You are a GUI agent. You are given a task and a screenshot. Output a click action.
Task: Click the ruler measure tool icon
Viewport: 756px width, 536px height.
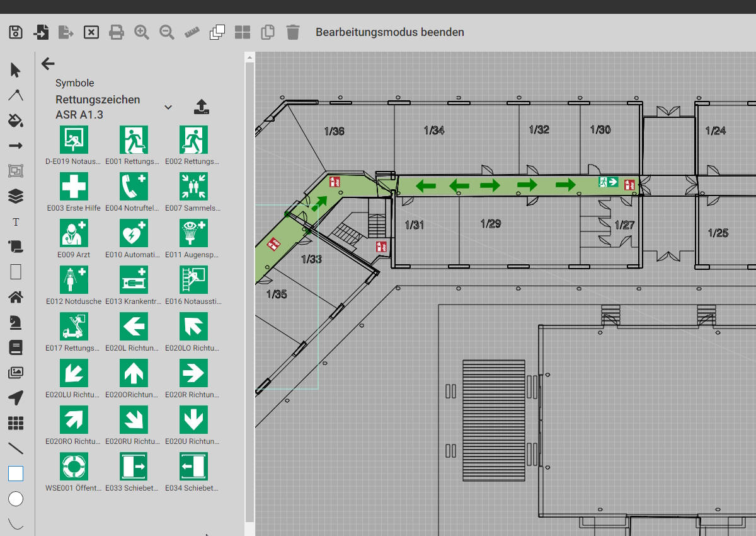pos(192,32)
